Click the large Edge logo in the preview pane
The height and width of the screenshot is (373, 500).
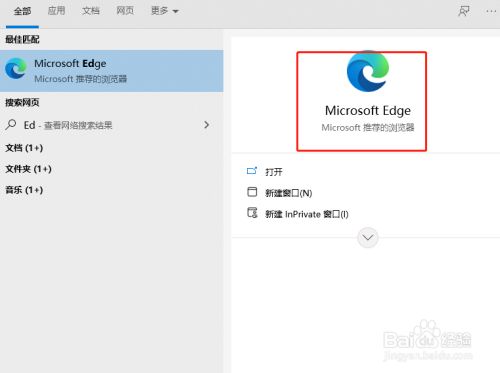pyautogui.click(x=368, y=71)
